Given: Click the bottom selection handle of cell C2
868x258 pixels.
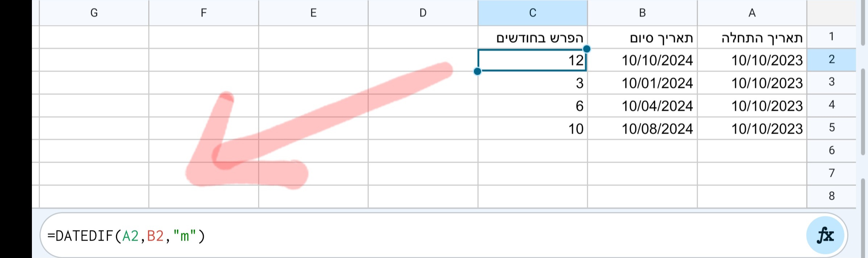Looking at the screenshot, I should (478, 71).
